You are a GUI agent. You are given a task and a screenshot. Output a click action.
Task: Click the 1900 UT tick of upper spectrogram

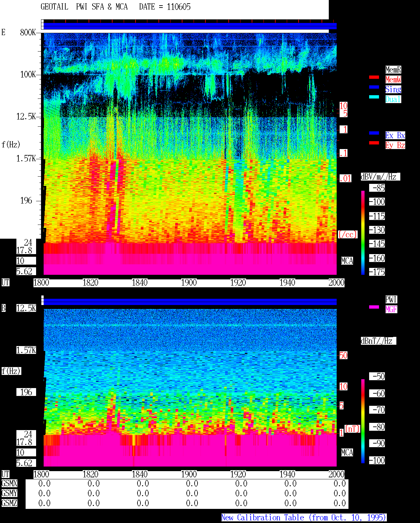click(x=189, y=282)
